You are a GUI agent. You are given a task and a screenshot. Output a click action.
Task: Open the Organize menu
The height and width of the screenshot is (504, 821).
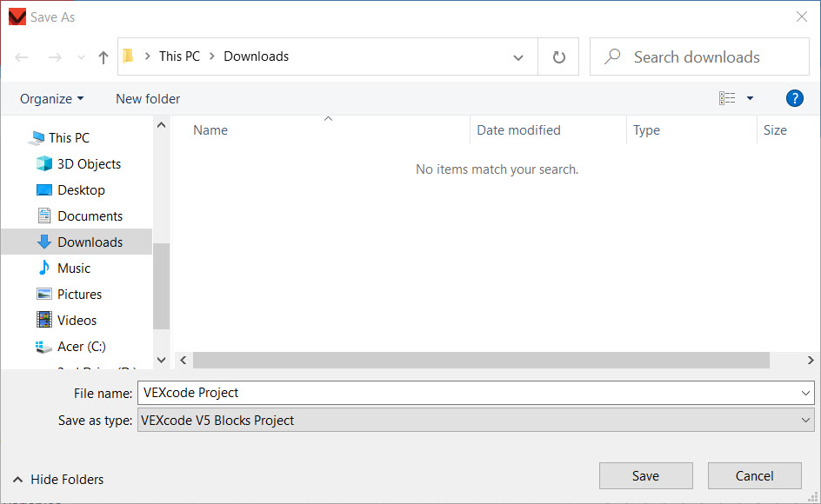[51, 99]
